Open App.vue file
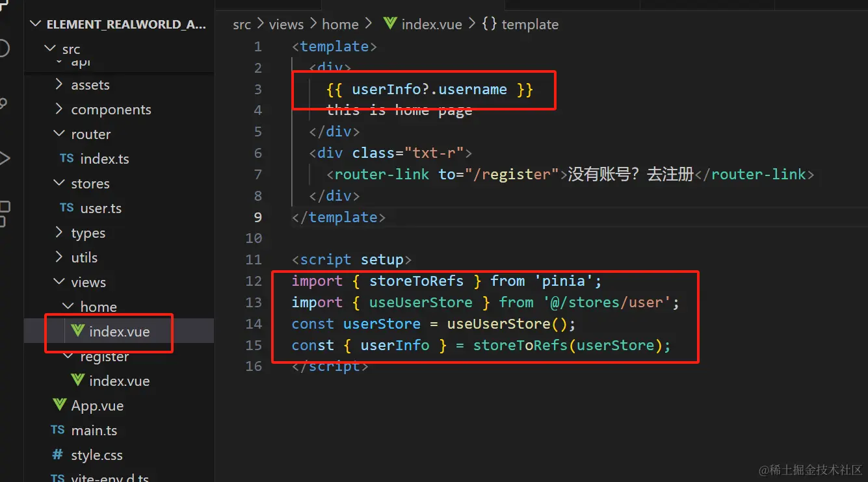The width and height of the screenshot is (868, 482). pyautogui.click(x=98, y=406)
